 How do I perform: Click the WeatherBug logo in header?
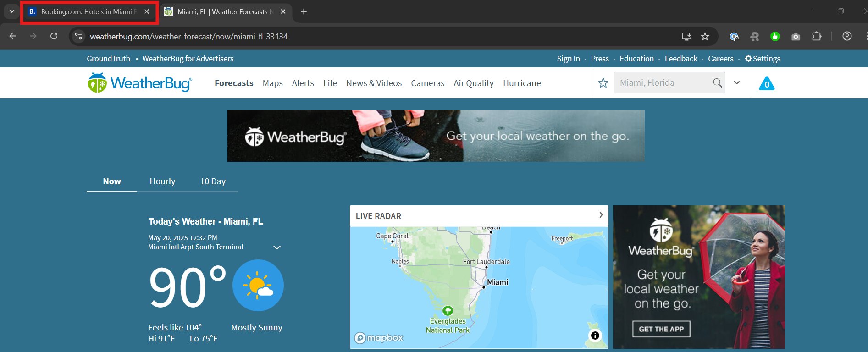coord(140,83)
